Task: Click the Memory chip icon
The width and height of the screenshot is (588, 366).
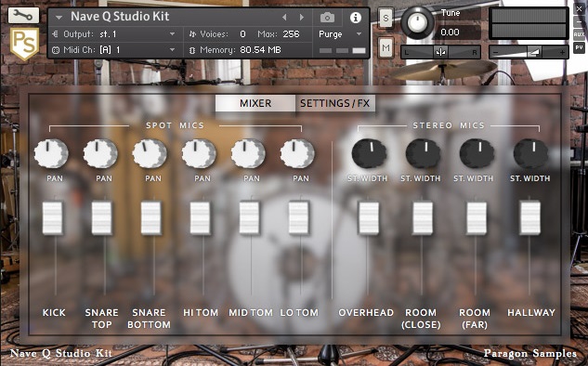Action: click(x=192, y=50)
